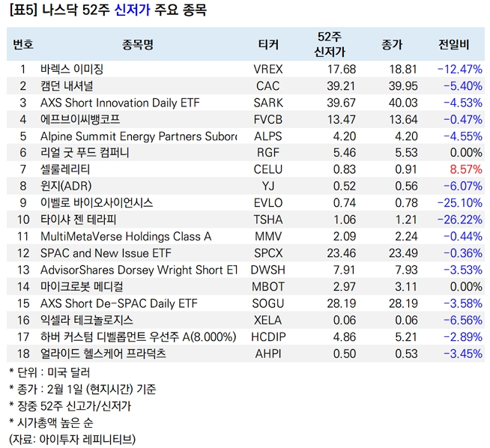
Task: Select ticker ALPS
Action: pyautogui.click(x=268, y=136)
